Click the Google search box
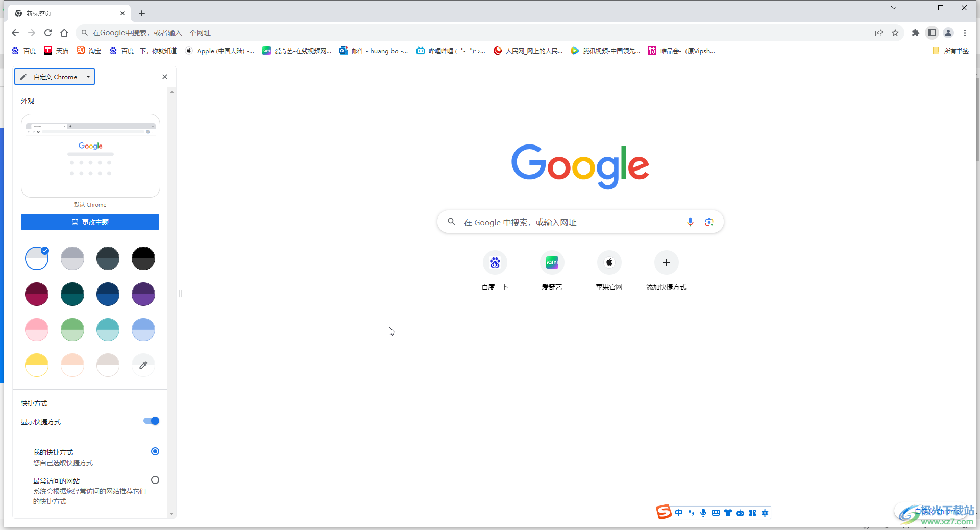 click(580, 222)
